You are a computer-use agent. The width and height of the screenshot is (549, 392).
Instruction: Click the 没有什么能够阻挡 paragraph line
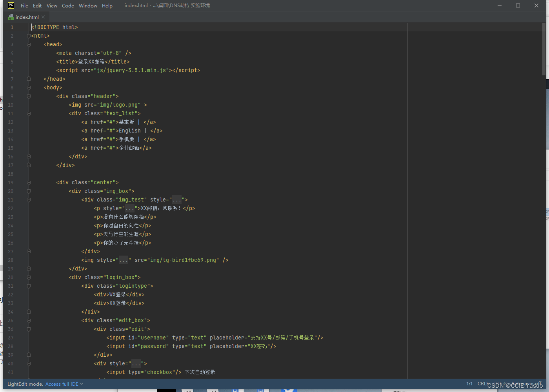coord(125,217)
